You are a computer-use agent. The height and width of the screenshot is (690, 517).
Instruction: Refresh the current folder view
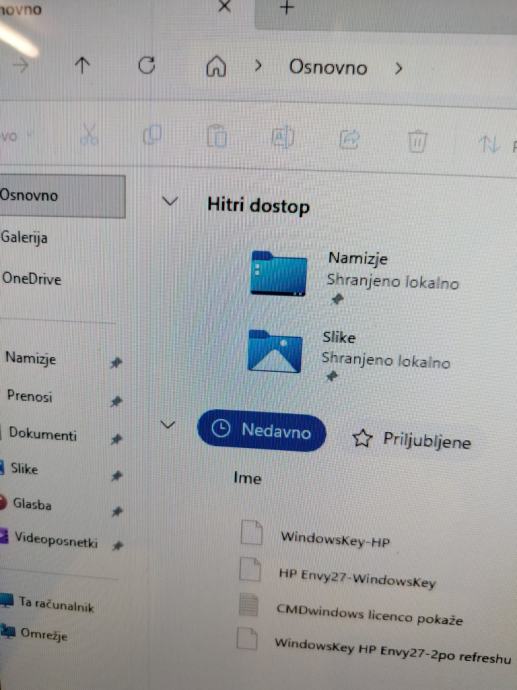point(147,66)
